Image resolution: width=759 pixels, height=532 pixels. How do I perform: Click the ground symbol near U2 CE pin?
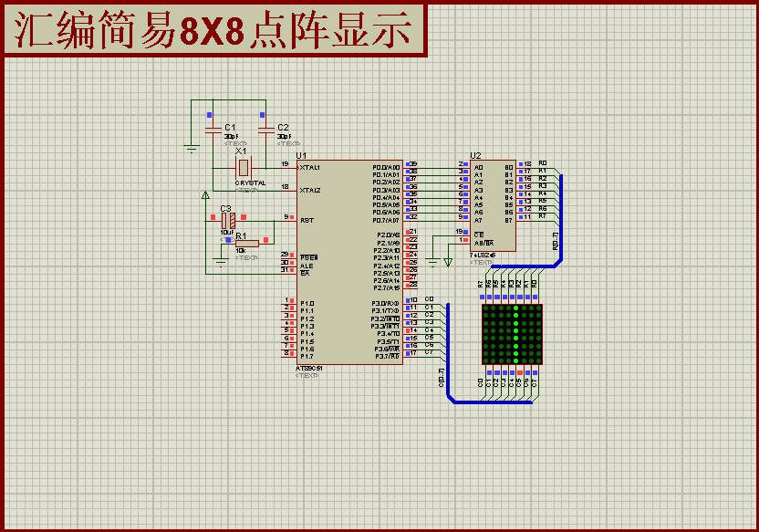432,263
